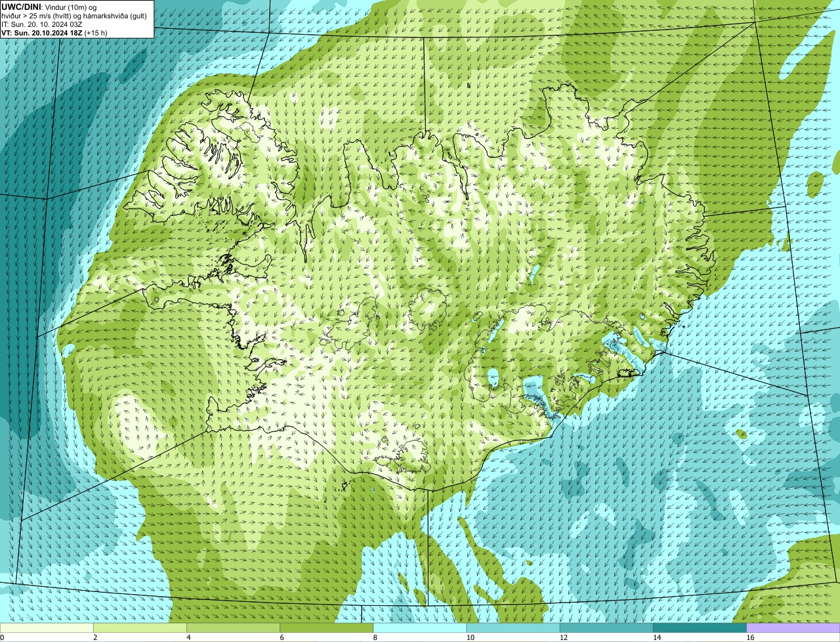This screenshot has height=642, width=840.
Task: Click the "4" legend tick label
Action: tap(188, 637)
